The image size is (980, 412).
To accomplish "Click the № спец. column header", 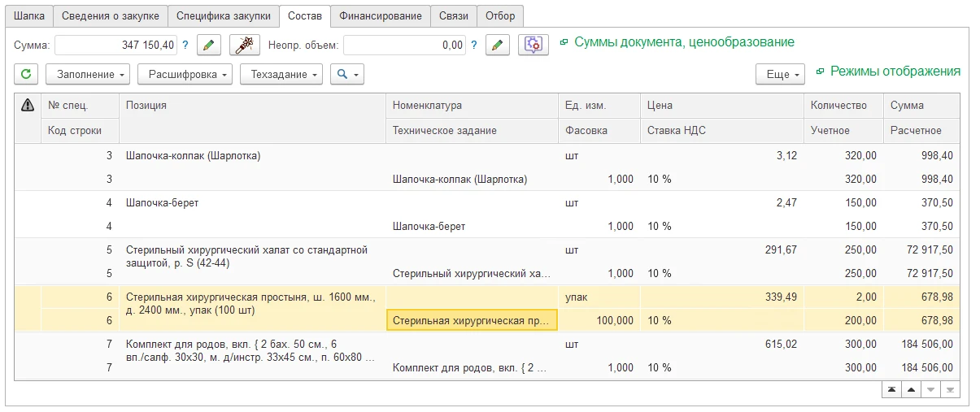I will [81, 106].
